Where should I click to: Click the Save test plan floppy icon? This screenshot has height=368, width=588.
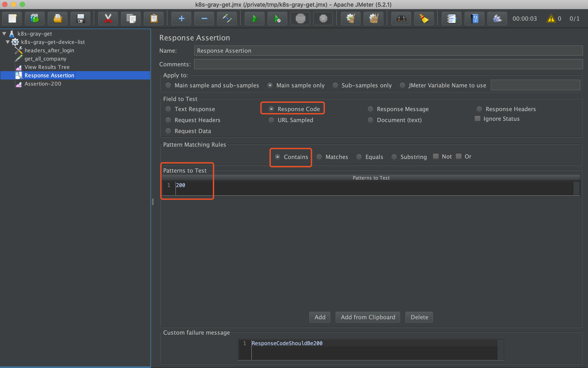(81, 18)
